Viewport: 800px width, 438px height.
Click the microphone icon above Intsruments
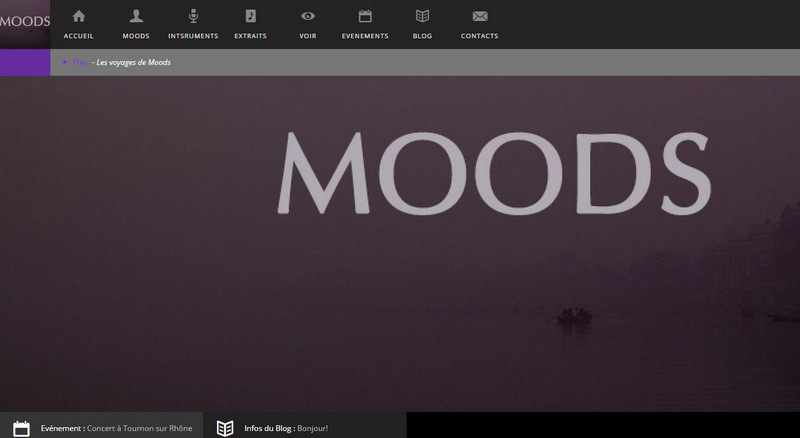(193, 16)
